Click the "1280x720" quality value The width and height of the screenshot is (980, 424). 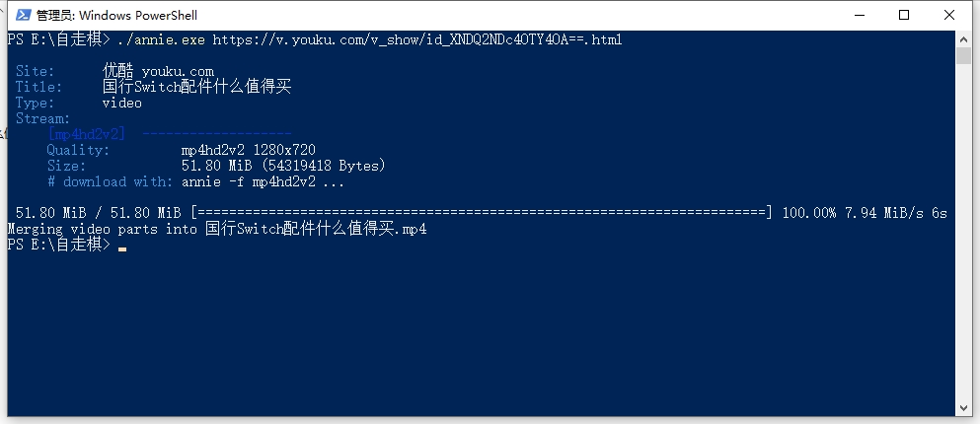click(x=284, y=150)
